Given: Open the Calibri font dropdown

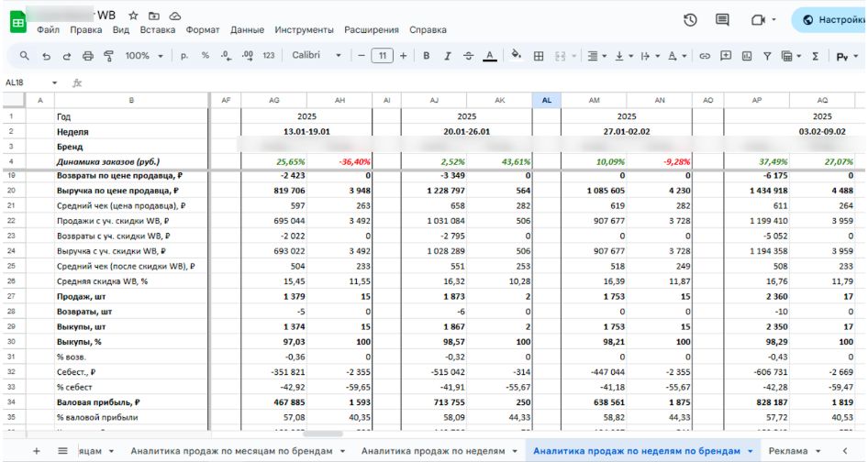Looking at the screenshot, I should tap(316, 55).
